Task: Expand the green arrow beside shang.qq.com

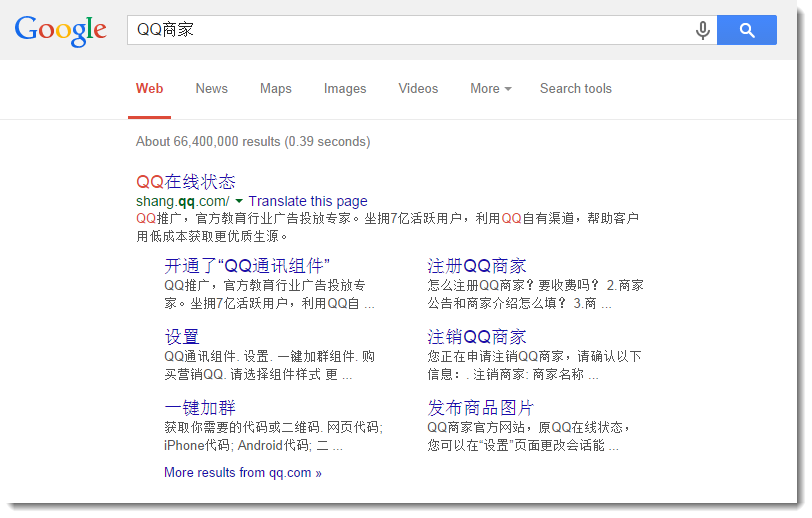Action: tap(239, 201)
